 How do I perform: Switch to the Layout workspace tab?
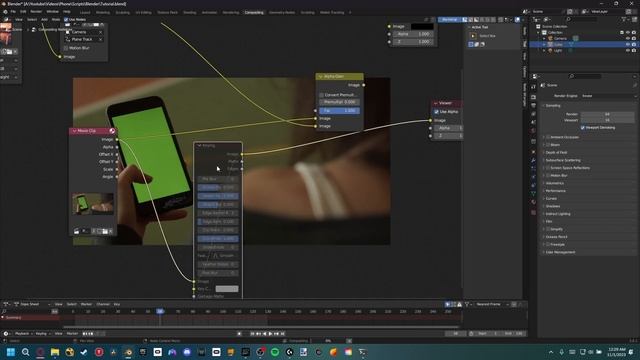tap(85, 12)
